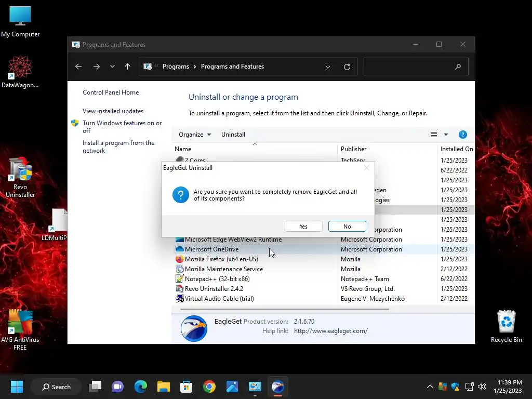Viewport: 532px width, 399px height.
Task: Open the Organize dropdown menu
Action: pyautogui.click(x=195, y=135)
